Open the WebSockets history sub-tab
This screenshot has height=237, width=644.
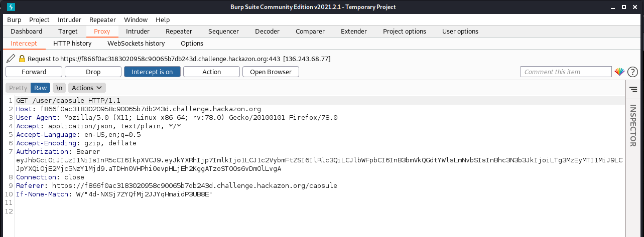point(136,44)
